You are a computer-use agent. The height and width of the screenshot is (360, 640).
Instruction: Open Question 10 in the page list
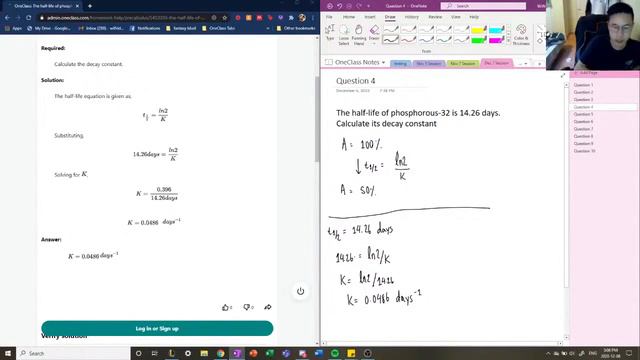[584, 151]
